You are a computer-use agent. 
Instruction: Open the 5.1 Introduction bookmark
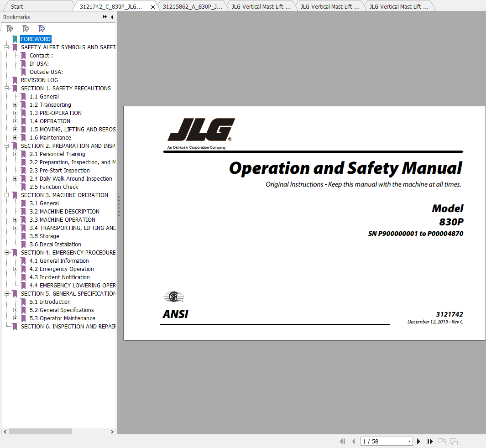tap(50, 302)
